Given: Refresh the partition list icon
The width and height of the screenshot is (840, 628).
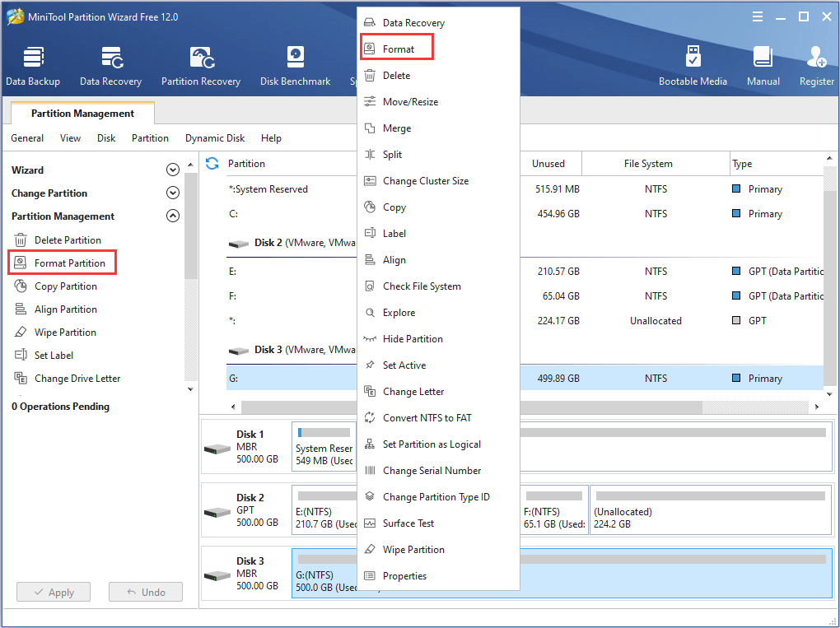Looking at the screenshot, I should [212, 163].
